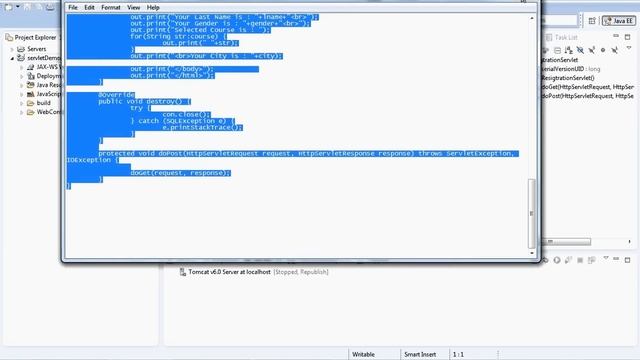Click the 1 : 1 cursor position indicator
Viewport: 640px width, 360px height.
tap(458, 354)
